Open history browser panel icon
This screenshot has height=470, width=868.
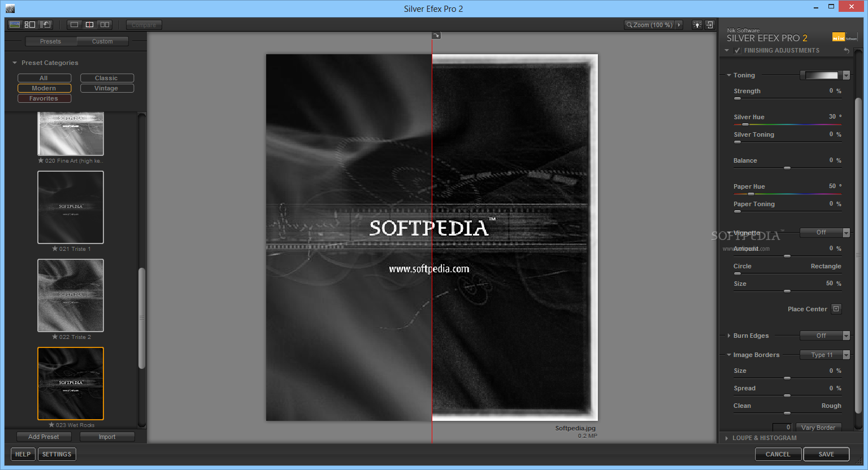pyautogui.click(x=45, y=25)
